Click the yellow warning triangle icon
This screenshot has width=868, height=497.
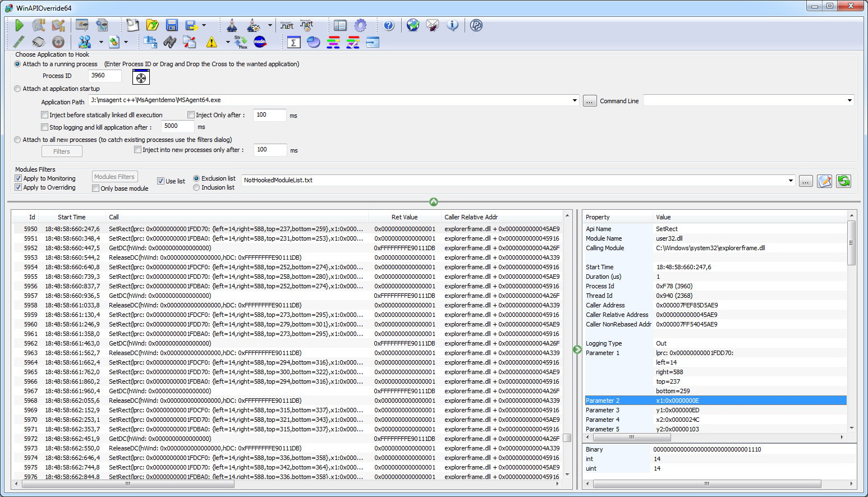point(212,42)
